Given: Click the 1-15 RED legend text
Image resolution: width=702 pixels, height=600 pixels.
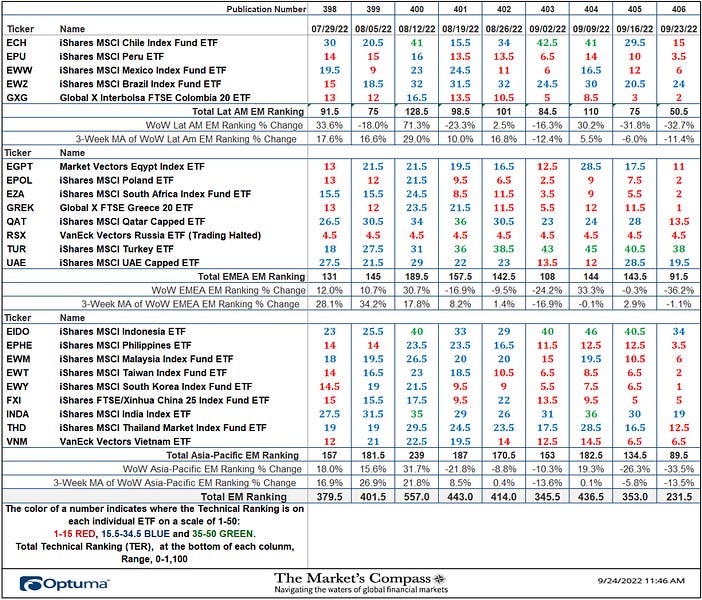Looking at the screenshot, I should 74,534.
